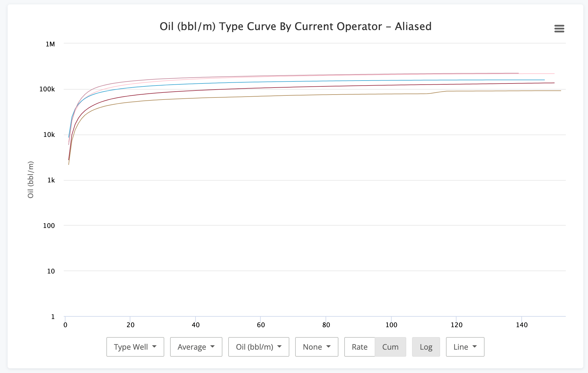Open the chart hamburger context menu
Image resolution: width=588 pixels, height=373 pixels.
[559, 29]
